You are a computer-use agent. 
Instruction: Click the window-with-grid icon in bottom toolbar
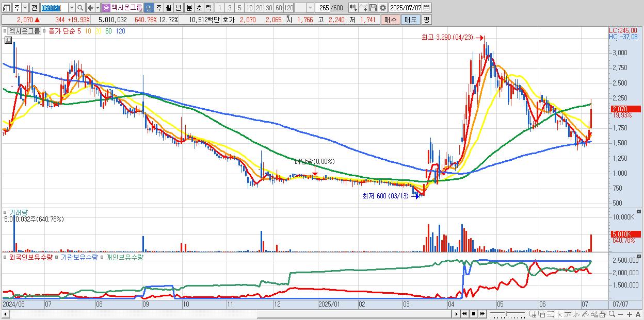533,314
